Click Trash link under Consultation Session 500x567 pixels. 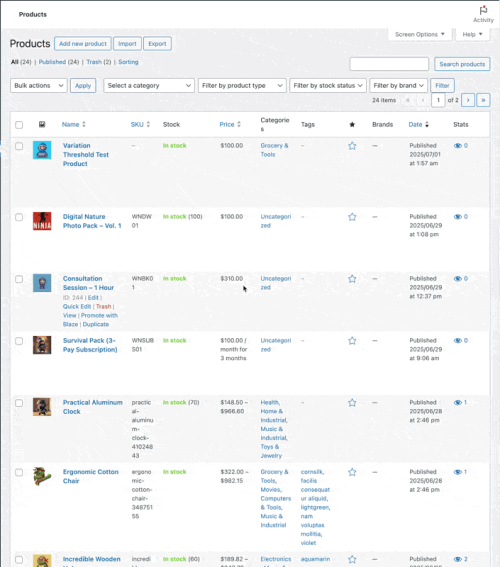103,307
